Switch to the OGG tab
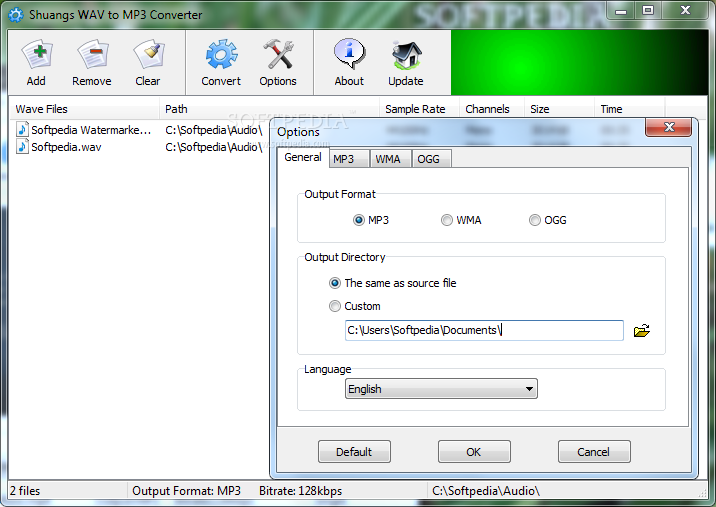The height and width of the screenshot is (507, 716). click(x=431, y=159)
